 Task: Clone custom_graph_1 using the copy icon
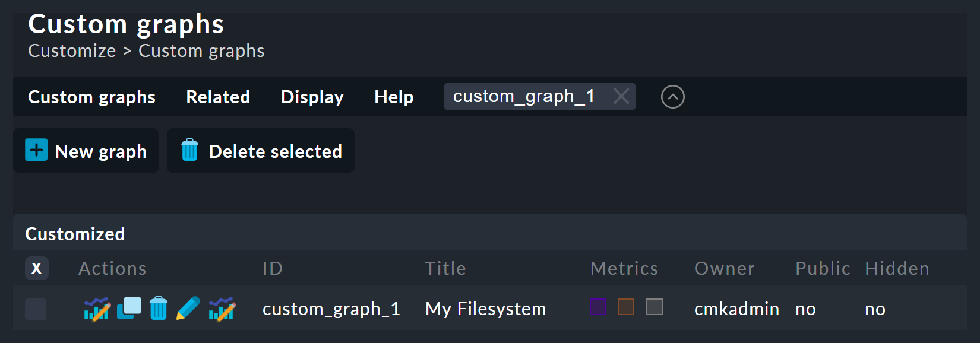[129, 309]
